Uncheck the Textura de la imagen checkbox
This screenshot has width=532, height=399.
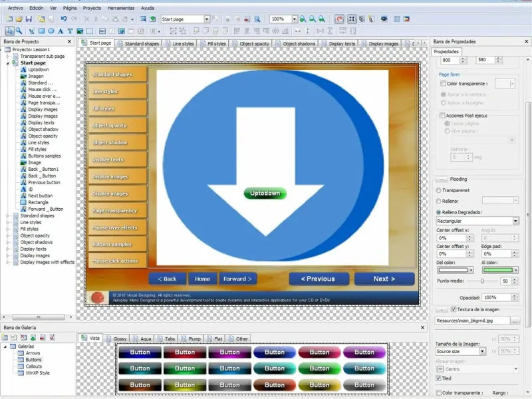[x=454, y=309]
